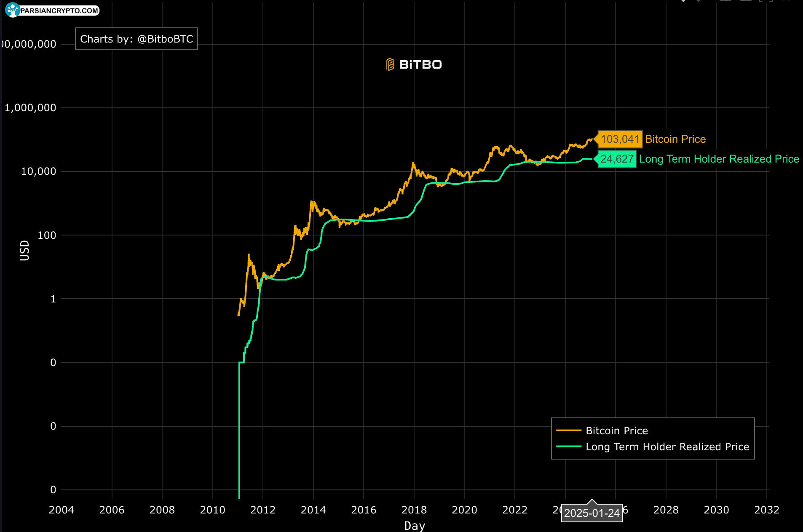This screenshot has height=532, width=803.
Task: Click the 'Day' x-axis title
Action: 415,526
